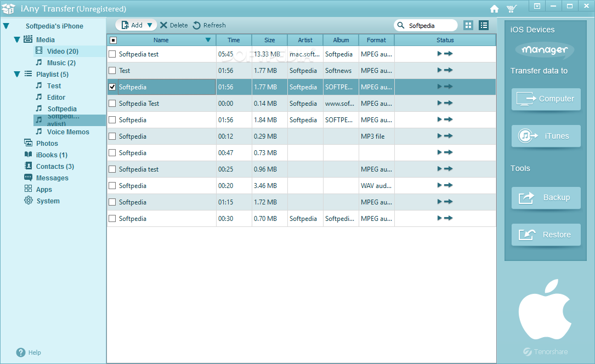Transfer the 00:47 Softpedia track arrow

click(x=449, y=152)
